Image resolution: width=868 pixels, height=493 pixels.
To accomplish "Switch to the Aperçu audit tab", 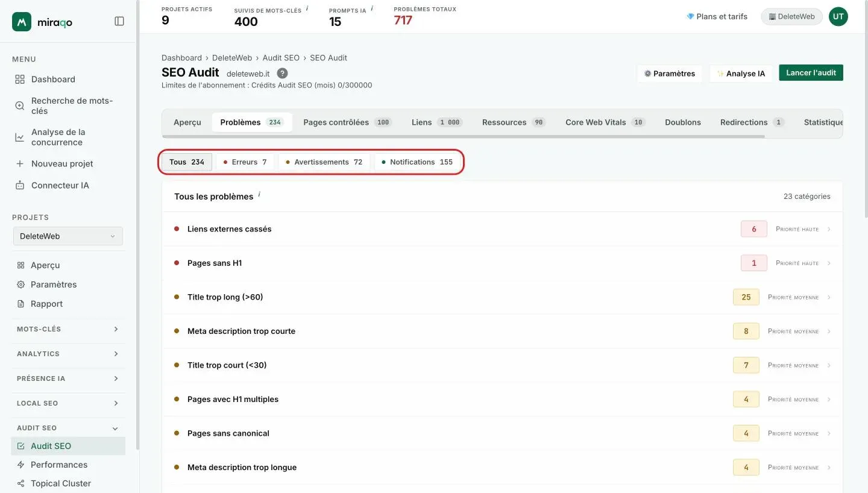I will click(187, 122).
